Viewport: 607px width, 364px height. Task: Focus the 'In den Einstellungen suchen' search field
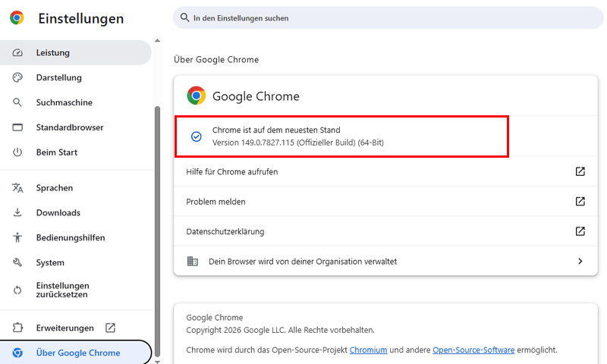pos(388,17)
